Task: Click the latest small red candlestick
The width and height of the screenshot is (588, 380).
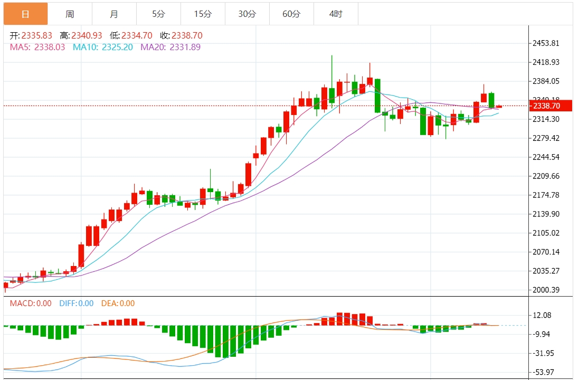Action: tap(499, 107)
